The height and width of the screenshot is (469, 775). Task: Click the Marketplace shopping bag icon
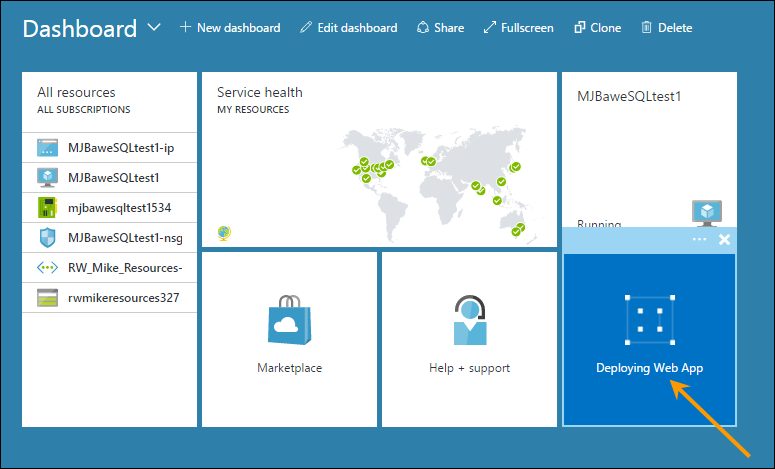coord(290,320)
